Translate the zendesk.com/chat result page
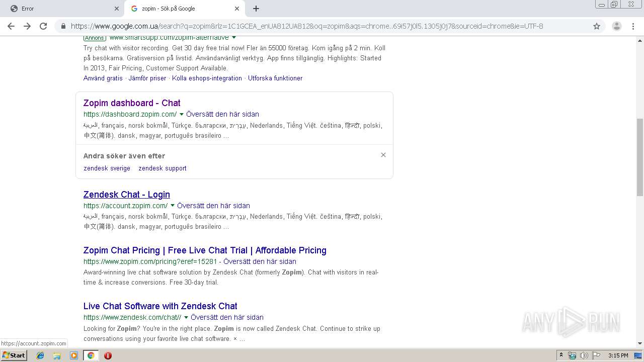644x362 pixels. tap(227, 317)
